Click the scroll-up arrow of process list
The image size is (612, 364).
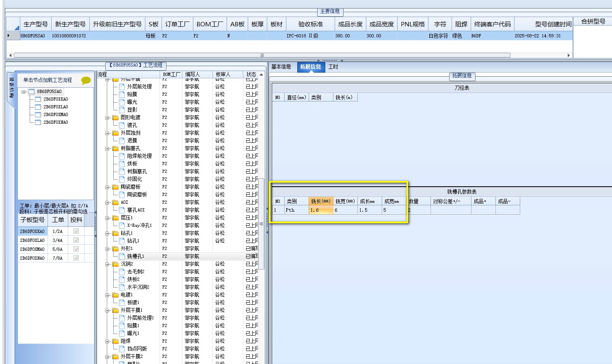[262, 75]
